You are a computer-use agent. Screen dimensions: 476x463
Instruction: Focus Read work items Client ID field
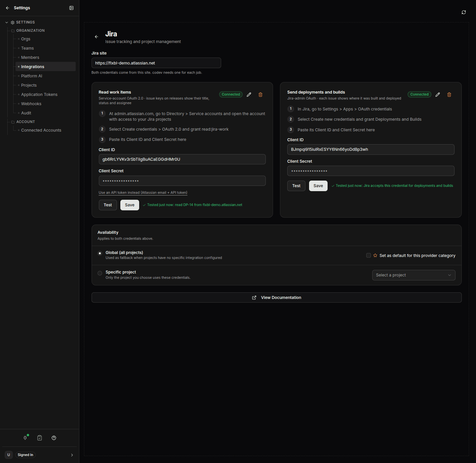tap(182, 159)
